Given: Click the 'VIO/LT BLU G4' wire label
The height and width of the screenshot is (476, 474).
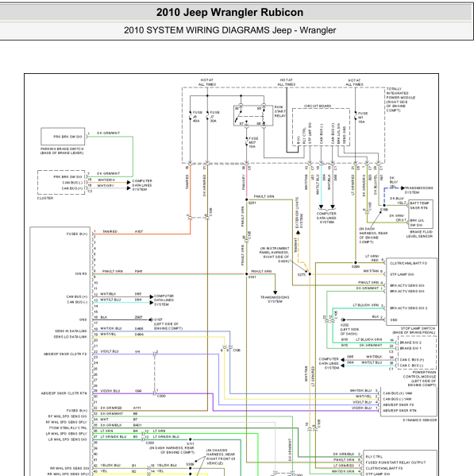Looking at the screenshot, I should click(x=120, y=351).
